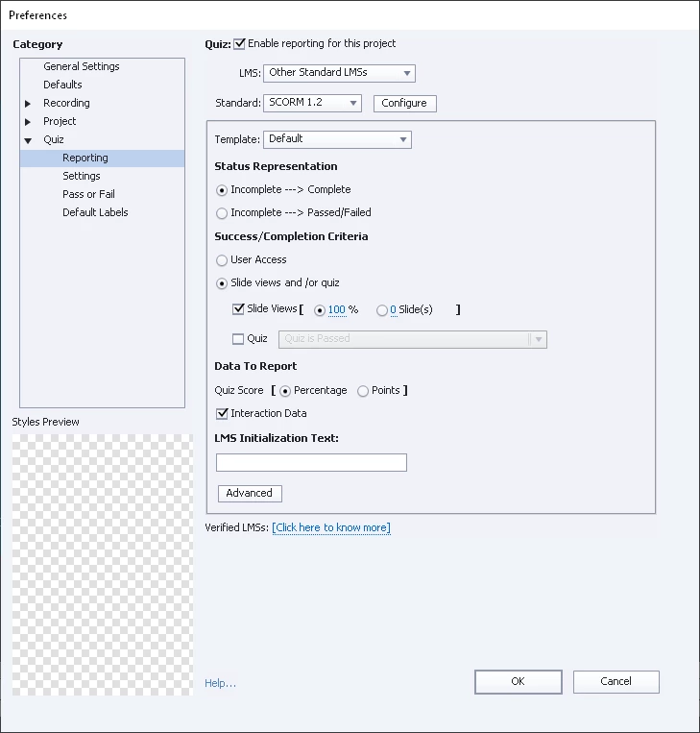This screenshot has height=733, width=700.
Task: Select the Quiz category
Action: tap(53, 139)
